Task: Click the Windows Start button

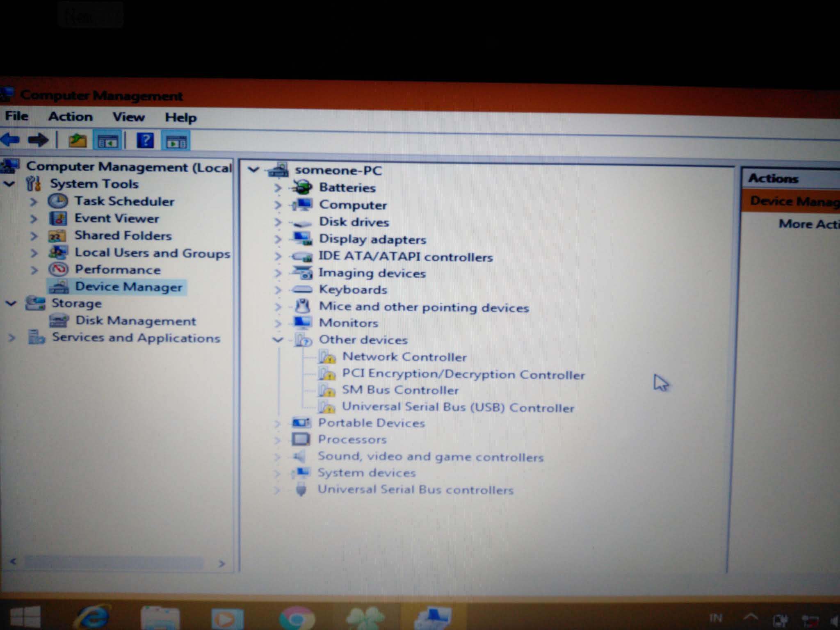Action: point(25,617)
